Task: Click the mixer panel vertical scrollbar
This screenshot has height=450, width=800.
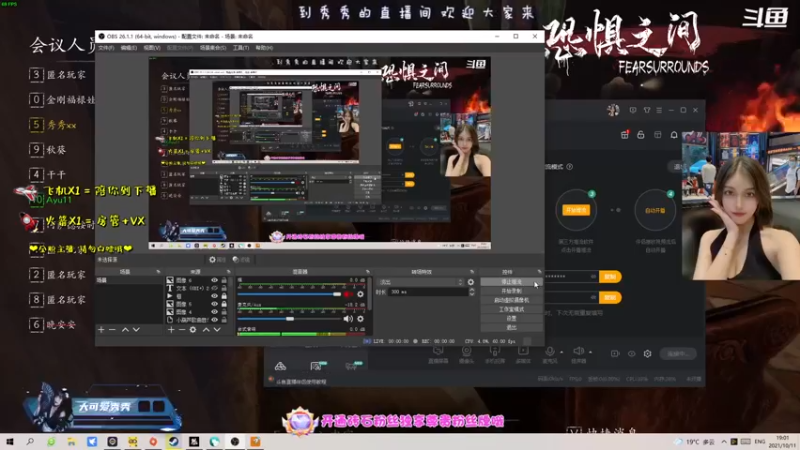Action: pyautogui.click(x=369, y=293)
